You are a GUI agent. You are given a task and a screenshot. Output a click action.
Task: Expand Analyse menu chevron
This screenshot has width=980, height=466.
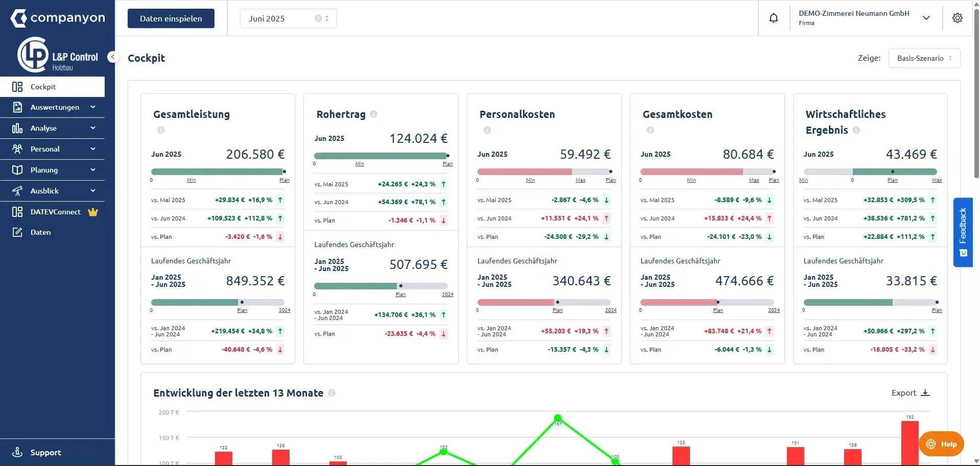tap(93, 128)
